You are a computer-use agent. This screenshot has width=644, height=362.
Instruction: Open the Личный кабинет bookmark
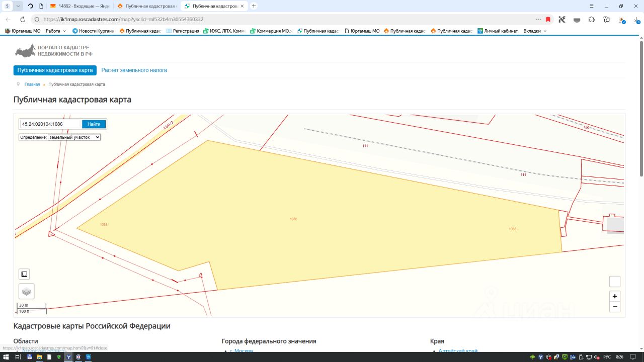pyautogui.click(x=498, y=31)
